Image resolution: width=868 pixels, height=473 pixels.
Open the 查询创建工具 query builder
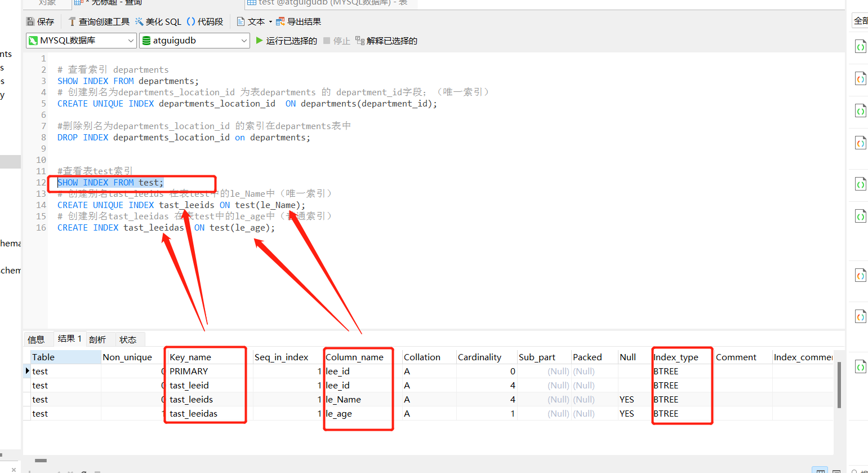(x=99, y=22)
